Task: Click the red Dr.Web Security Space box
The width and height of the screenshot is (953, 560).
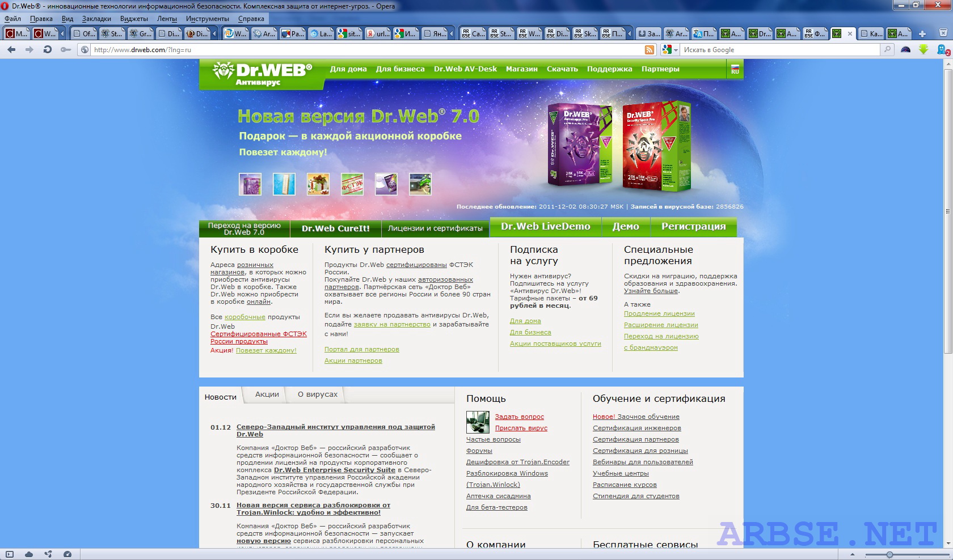Action: (656, 146)
